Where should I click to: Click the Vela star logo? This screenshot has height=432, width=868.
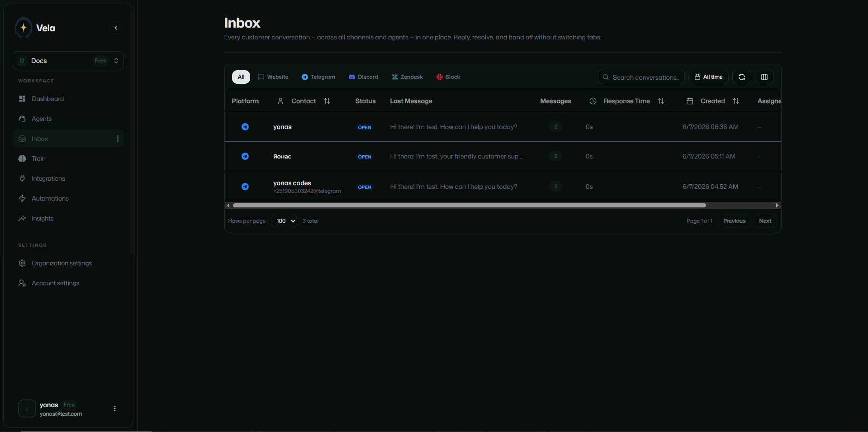tap(24, 28)
